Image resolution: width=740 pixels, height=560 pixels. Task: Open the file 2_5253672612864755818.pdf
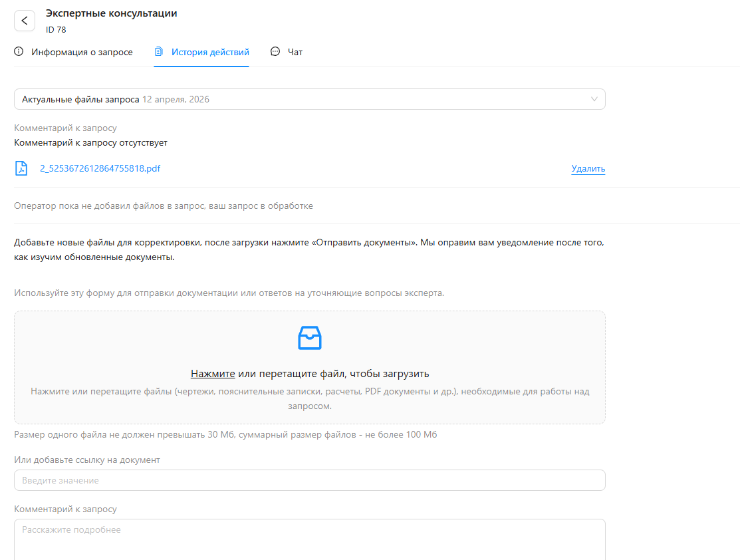coord(100,168)
